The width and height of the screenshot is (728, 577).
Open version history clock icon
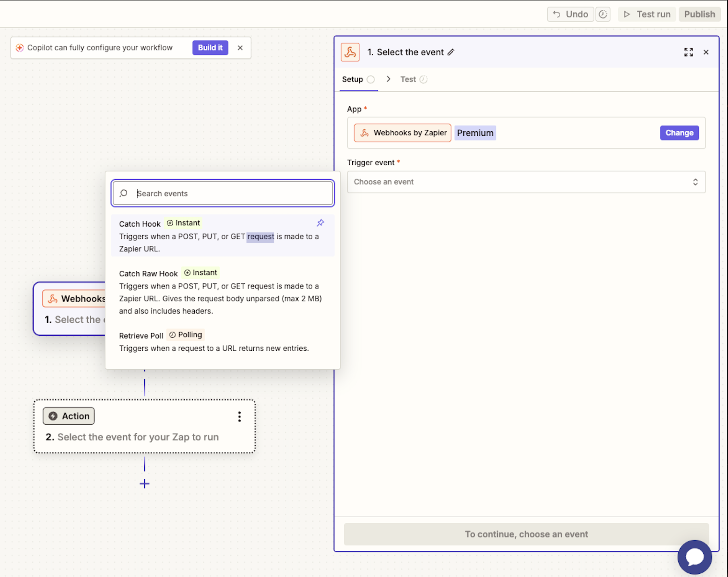[603, 14]
